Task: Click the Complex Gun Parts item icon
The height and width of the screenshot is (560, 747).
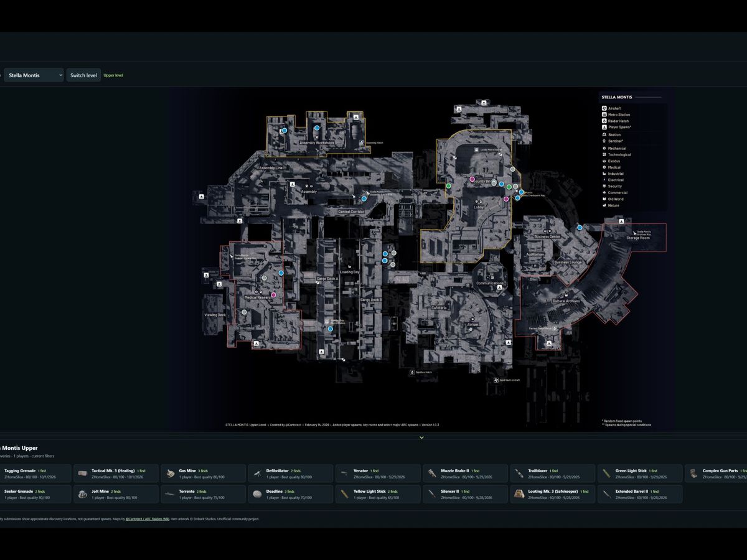Action: [693, 474]
